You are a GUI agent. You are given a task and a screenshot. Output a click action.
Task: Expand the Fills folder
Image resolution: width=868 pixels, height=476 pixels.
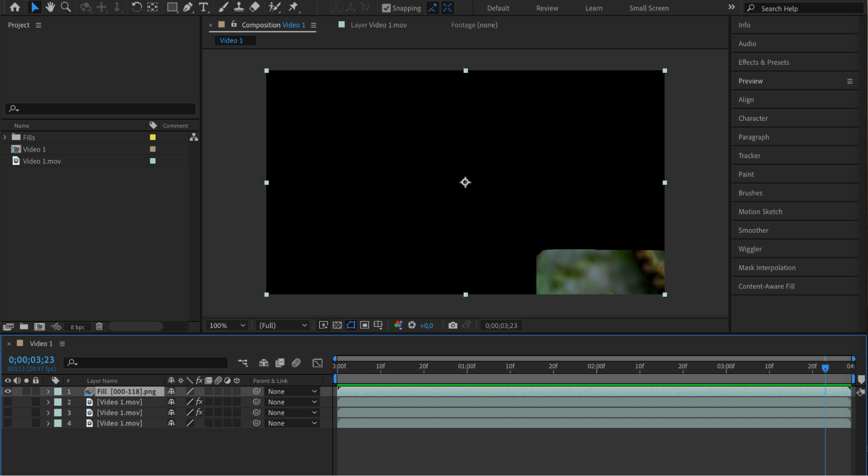[x=5, y=137]
